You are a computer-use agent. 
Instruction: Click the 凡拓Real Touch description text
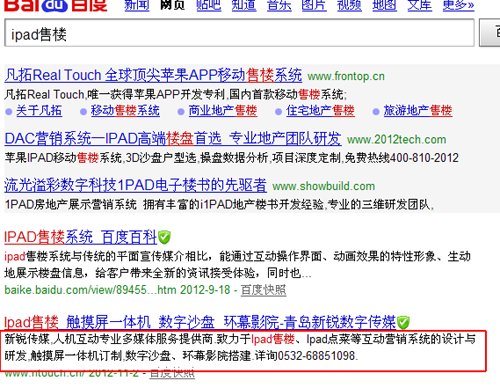176,95
